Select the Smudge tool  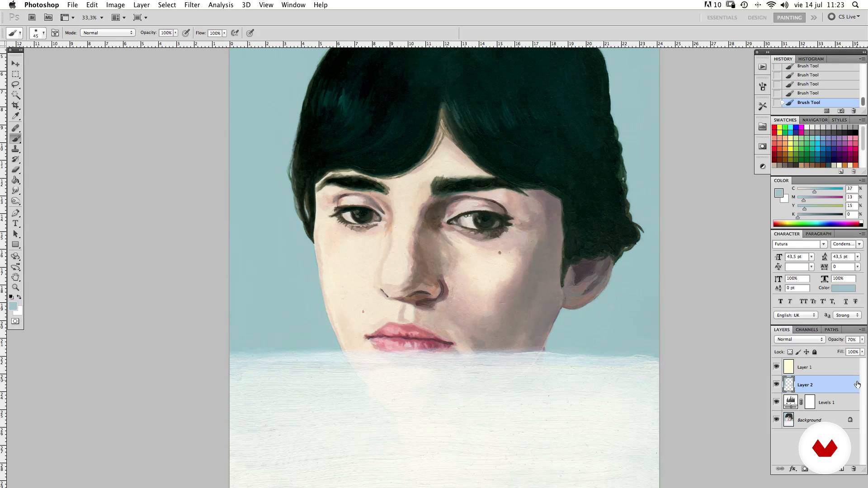15,191
